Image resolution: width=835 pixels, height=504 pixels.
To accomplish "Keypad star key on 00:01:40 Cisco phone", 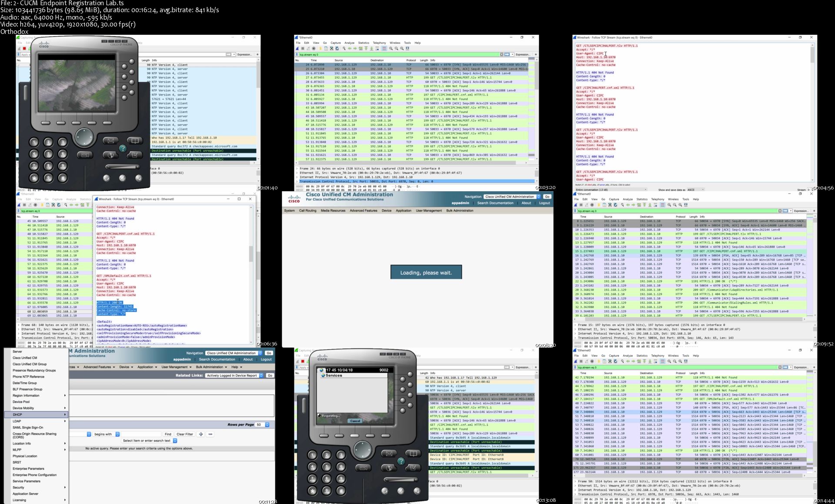I will (x=34, y=178).
